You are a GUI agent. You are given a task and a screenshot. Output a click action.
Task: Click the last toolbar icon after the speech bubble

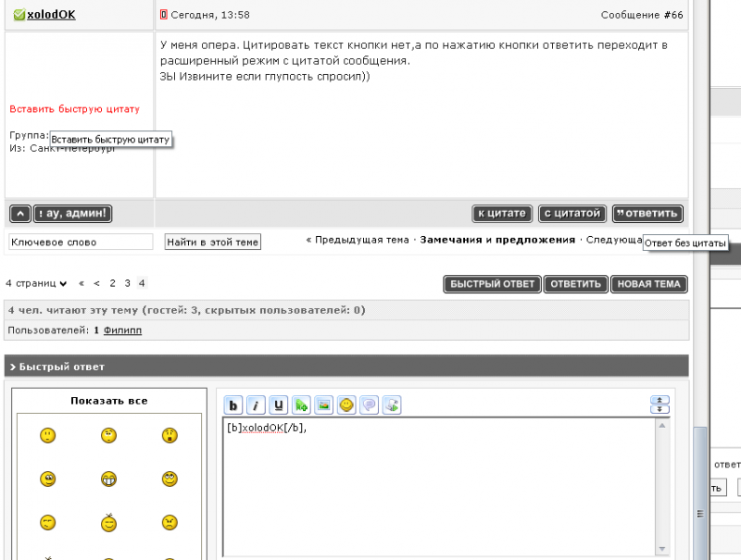click(392, 405)
